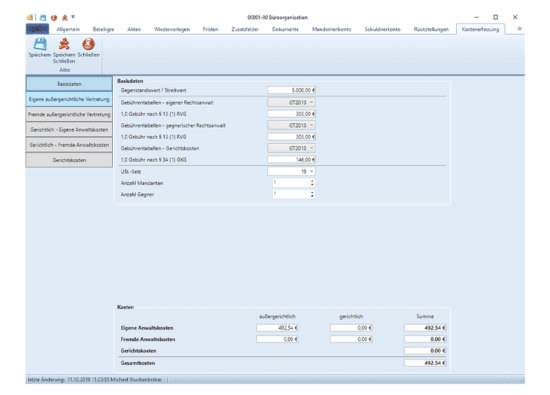Open Gebührentabellen gegnerischer Rechtsanwalt dropdown

coord(291,125)
